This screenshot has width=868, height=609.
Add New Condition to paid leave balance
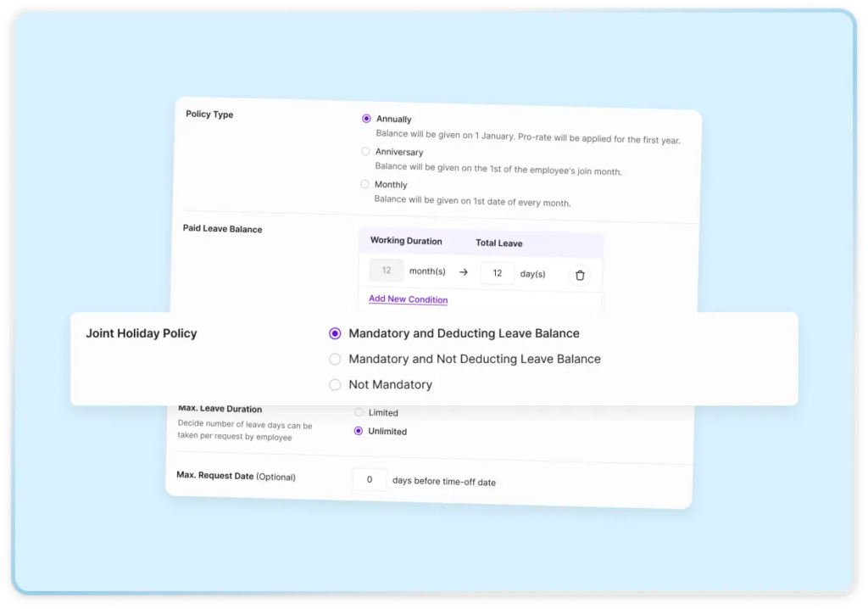(x=408, y=299)
